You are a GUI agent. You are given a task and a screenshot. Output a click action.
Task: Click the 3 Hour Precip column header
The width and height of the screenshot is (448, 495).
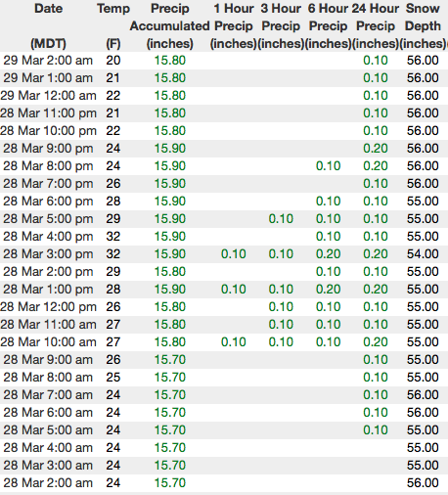pyautogui.click(x=281, y=25)
